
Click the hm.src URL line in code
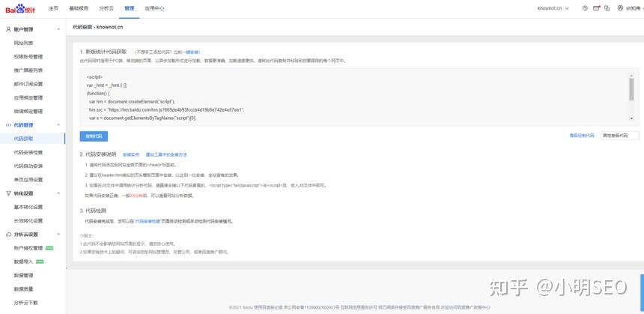[166, 109]
